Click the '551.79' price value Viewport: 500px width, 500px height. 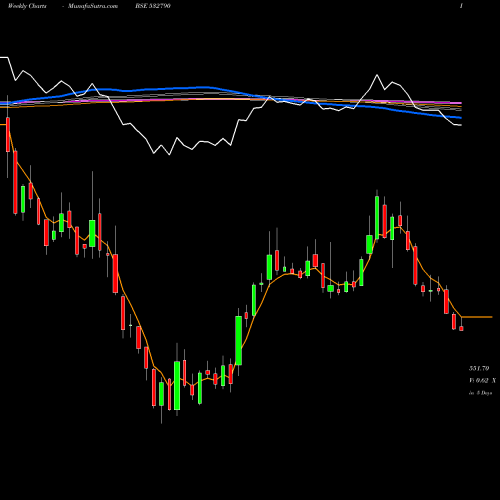pyautogui.click(x=479, y=368)
